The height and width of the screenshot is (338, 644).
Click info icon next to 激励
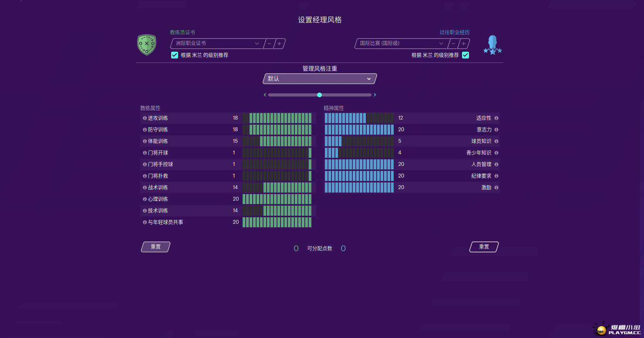coord(496,188)
